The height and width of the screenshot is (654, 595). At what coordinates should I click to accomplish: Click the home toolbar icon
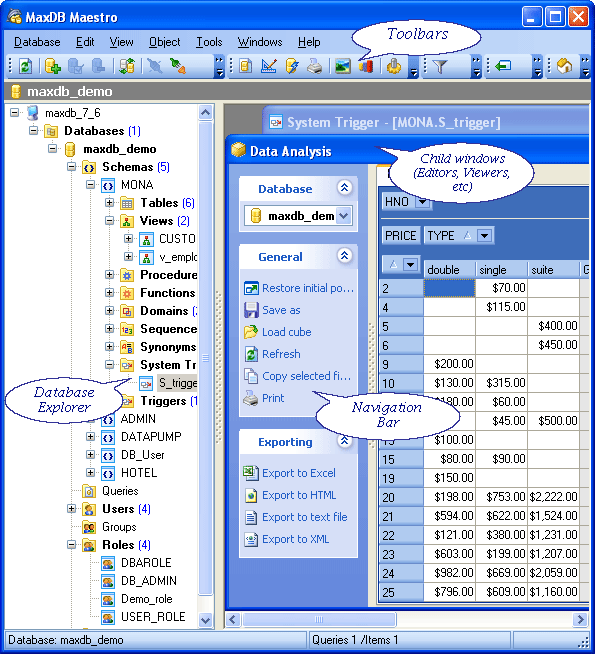click(564, 66)
